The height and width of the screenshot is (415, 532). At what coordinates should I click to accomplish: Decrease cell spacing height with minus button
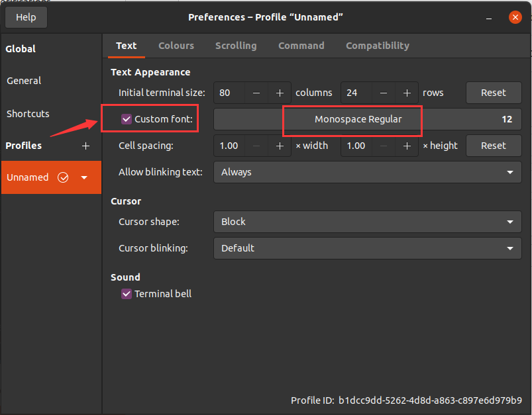384,146
